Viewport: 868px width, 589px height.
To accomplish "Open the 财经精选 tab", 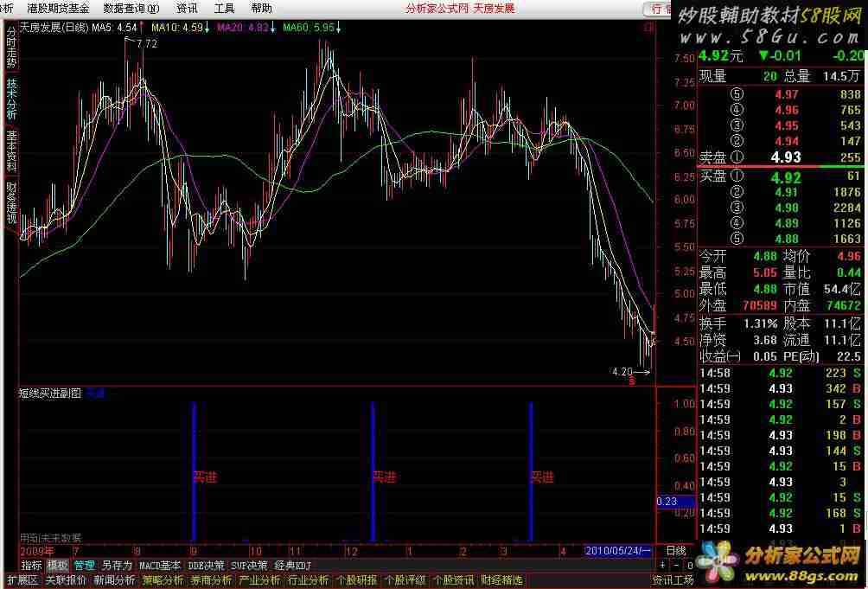I will point(501,580).
